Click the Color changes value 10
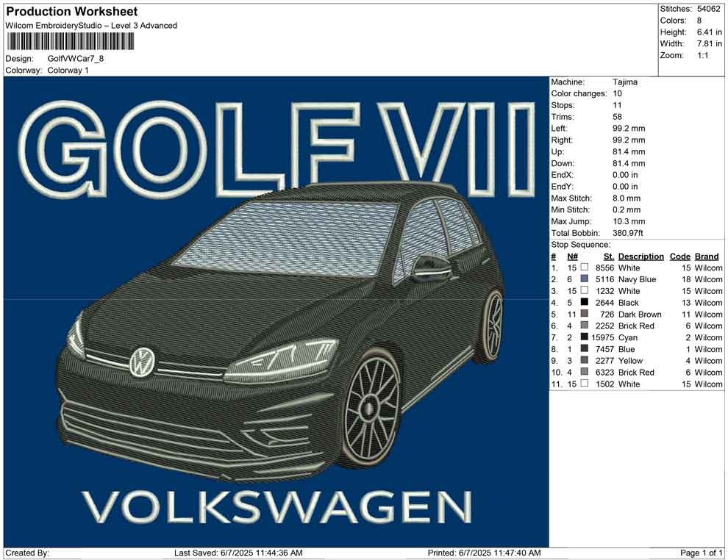This screenshot has width=728, height=560. click(x=617, y=94)
